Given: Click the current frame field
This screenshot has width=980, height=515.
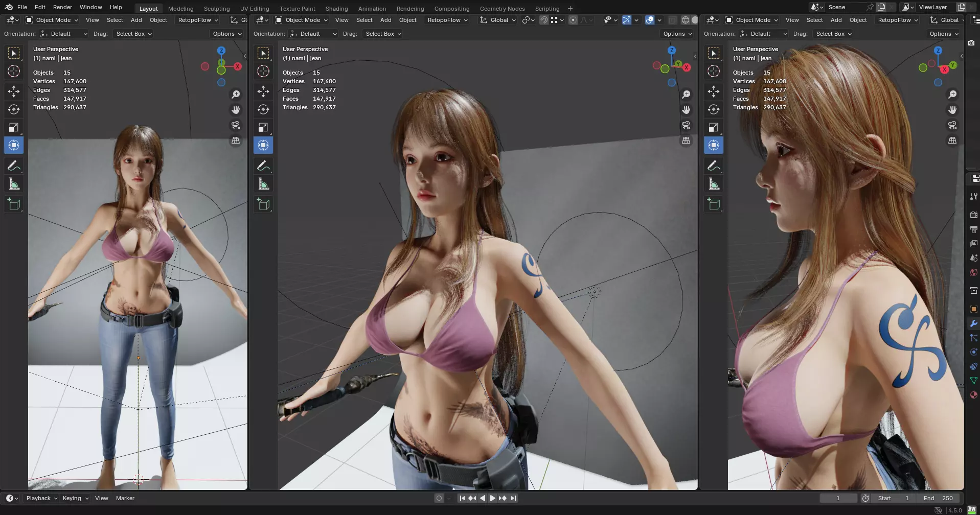Looking at the screenshot, I should pyautogui.click(x=838, y=498).
